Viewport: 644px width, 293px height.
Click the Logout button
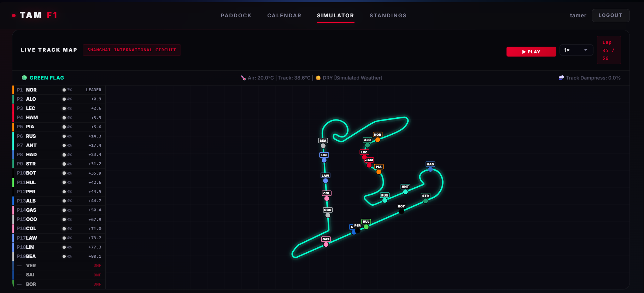click(610, 16)
